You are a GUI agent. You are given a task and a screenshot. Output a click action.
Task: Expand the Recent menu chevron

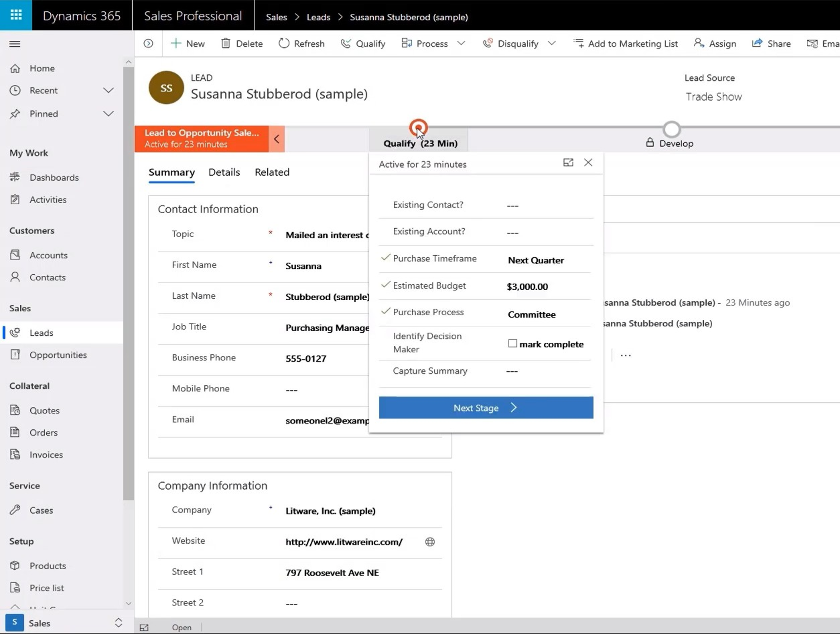click(109, 90)
